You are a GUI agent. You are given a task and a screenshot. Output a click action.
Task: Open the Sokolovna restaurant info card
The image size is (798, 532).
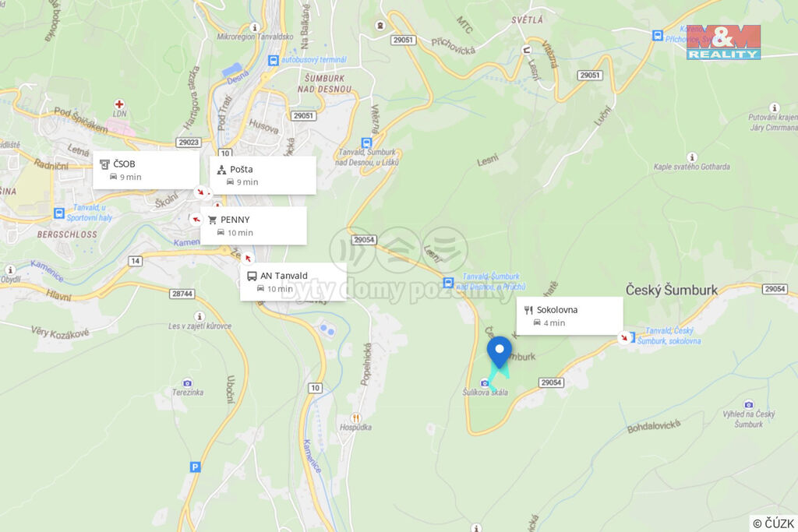click(570, 315)
